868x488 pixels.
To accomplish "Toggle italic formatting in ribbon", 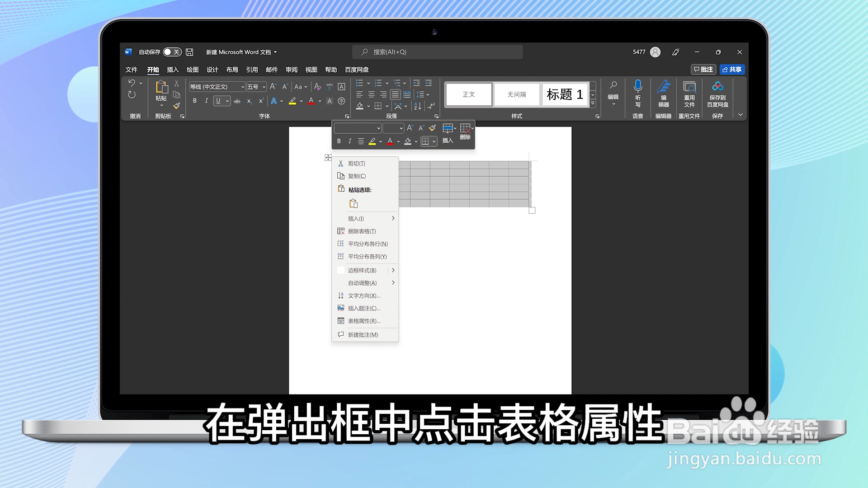I will click(x=206, y=101).
